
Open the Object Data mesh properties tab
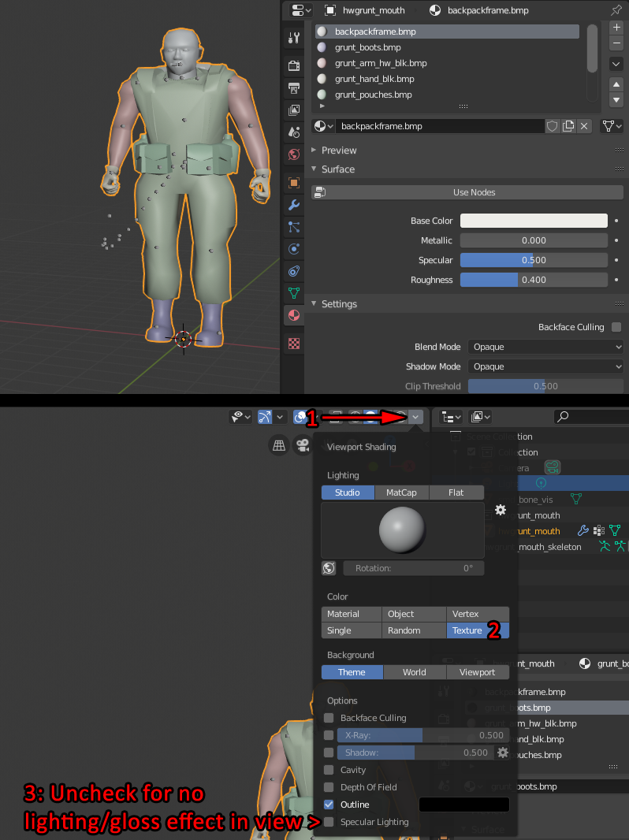coord(293,293)
